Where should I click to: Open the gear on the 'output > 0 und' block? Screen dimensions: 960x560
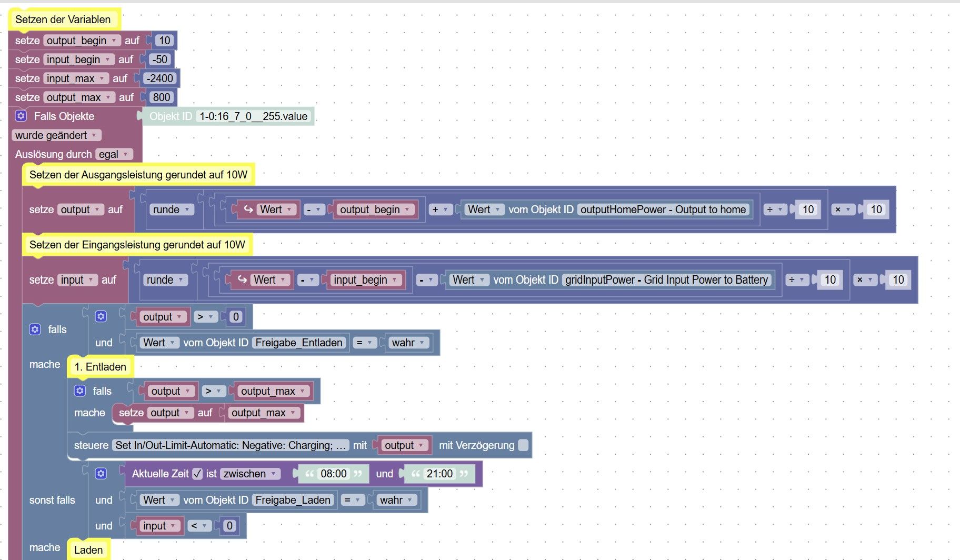point(101,316)
